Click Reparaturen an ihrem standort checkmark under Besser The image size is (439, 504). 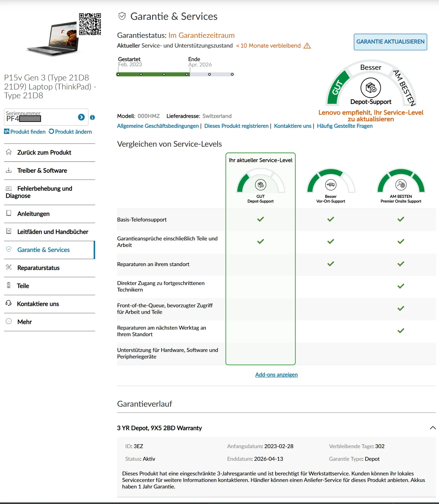tap(331, 264)
